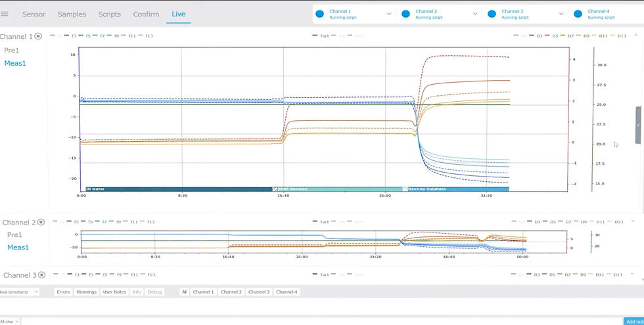Toggle D7 series in Channel 3 legend

[564, 275]
